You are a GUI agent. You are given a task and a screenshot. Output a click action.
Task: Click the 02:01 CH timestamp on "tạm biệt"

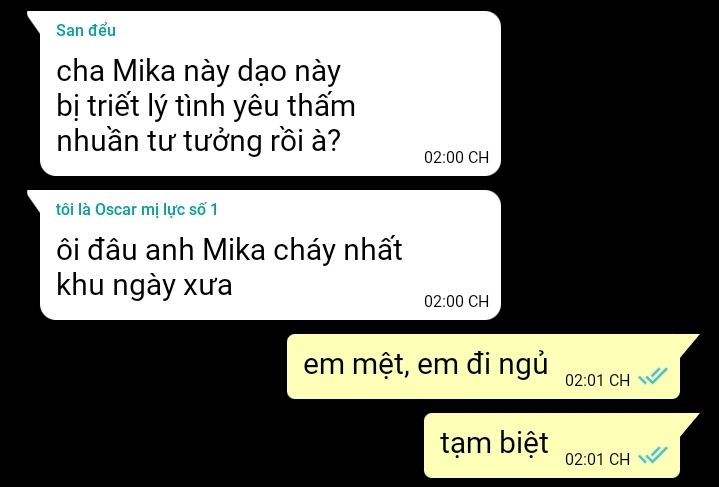tap(597, 459)
